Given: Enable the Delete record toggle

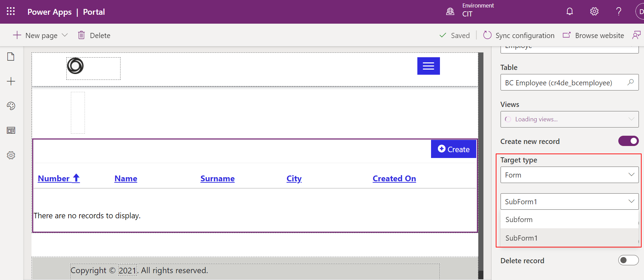Looking at the screenshot, I should (x=628, y=260).
